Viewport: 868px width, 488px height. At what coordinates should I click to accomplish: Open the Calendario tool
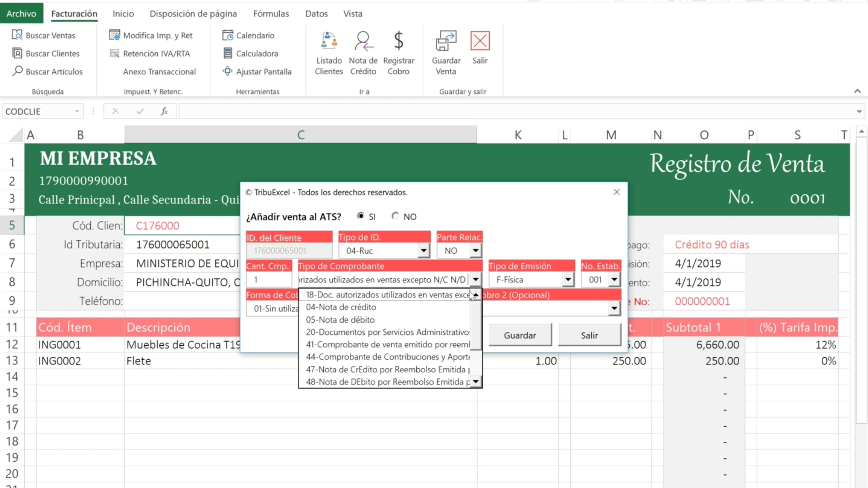(248, 35)
